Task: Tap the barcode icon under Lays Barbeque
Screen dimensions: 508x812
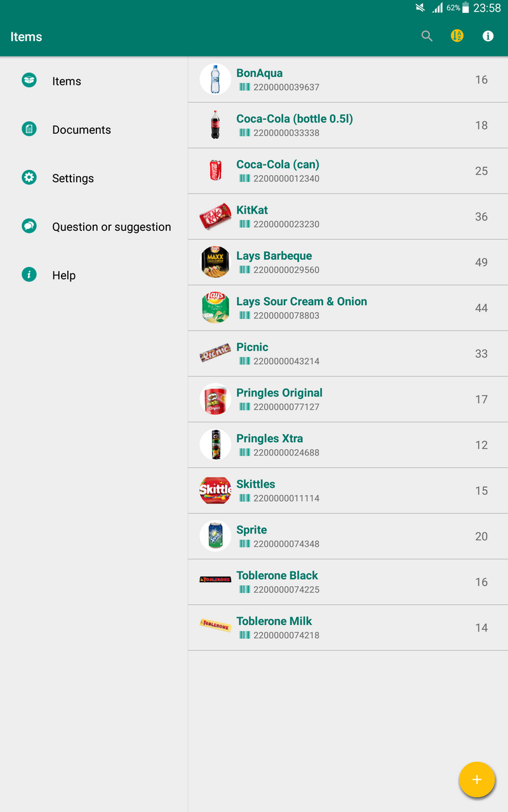Action: pos(244,270)
